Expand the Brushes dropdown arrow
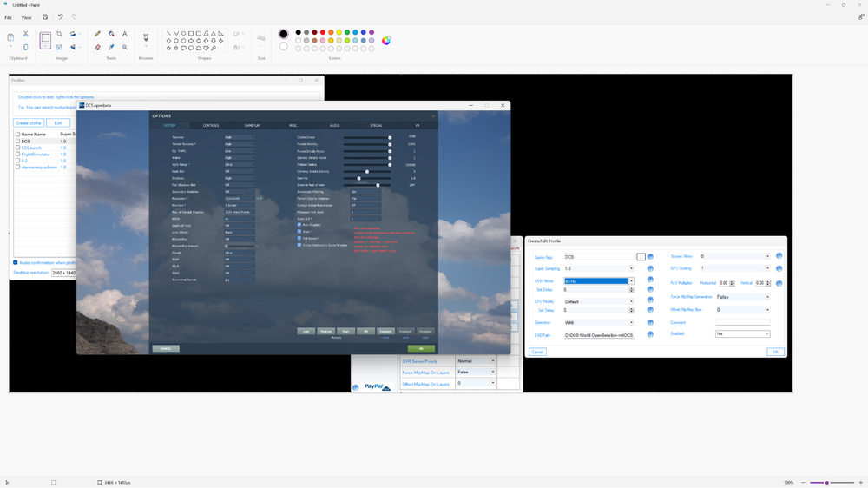Image resolution: width=868 pixels, height=488 pixels. click(146, 47)
